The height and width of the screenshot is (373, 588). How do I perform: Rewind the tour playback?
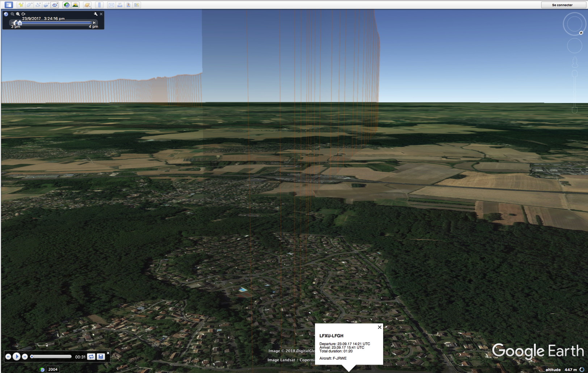(8, 357)
